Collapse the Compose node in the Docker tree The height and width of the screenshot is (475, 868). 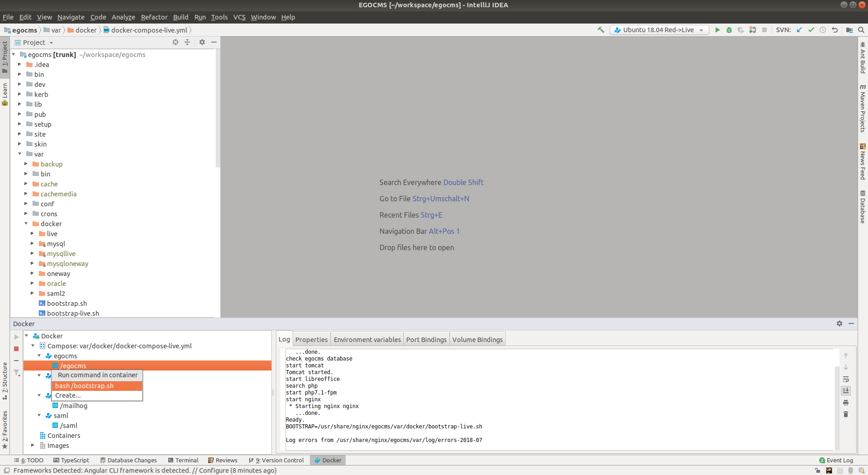pyautogui.click(x=33, y=346)
